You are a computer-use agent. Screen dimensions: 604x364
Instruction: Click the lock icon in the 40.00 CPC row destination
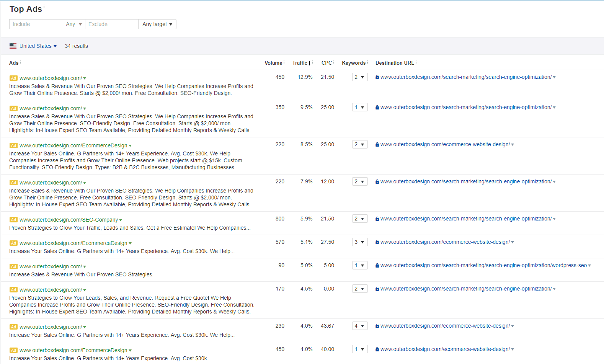(377, 349)
